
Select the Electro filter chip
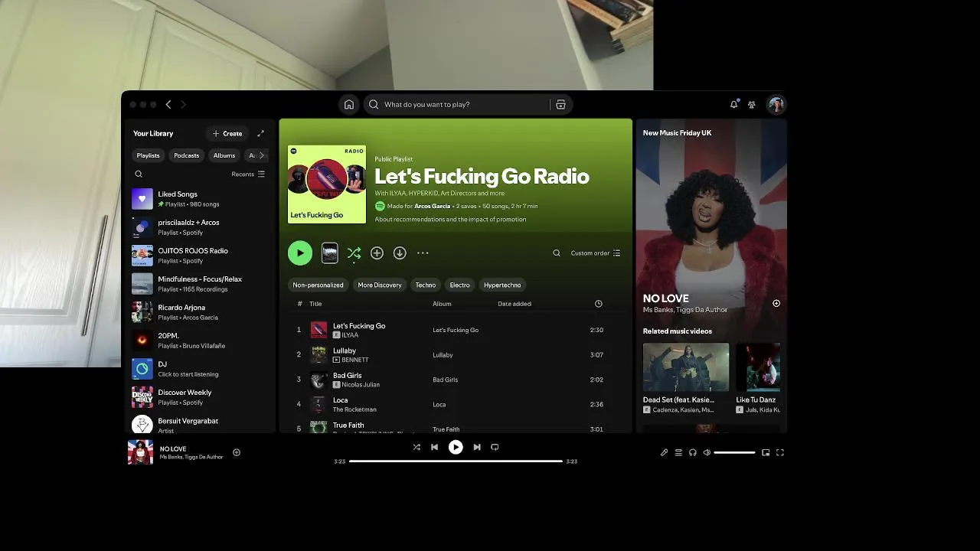tap(460, 285)
